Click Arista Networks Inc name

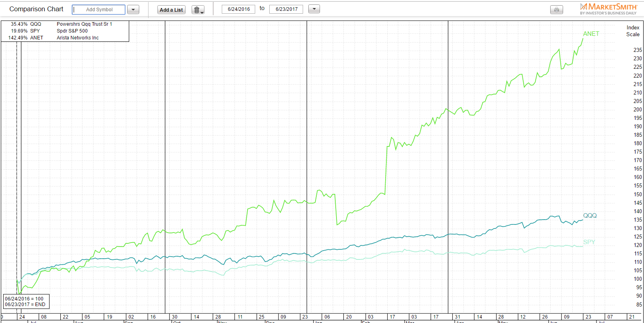78,38
